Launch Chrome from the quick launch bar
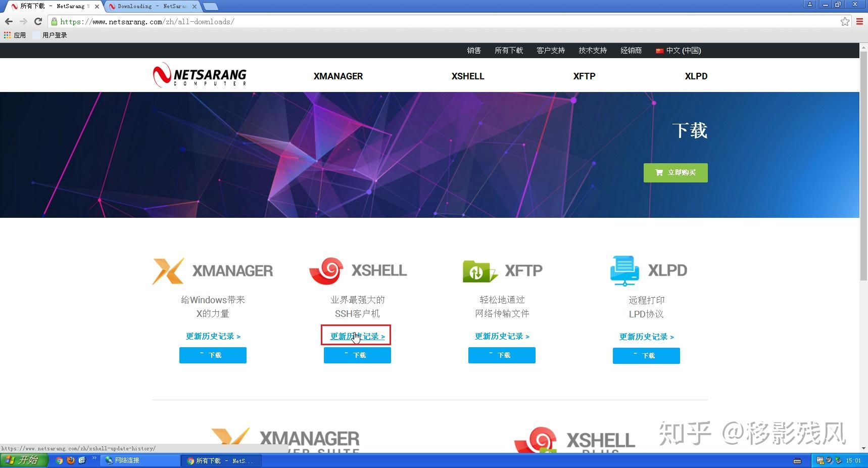 point(59,460)
